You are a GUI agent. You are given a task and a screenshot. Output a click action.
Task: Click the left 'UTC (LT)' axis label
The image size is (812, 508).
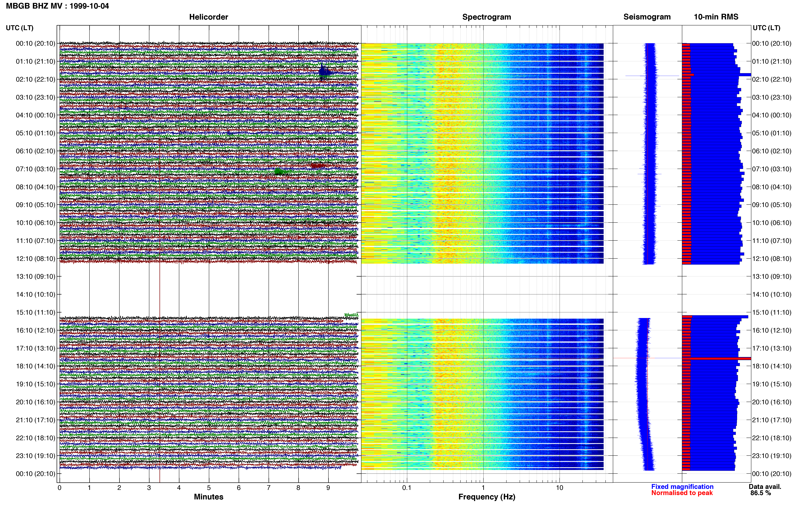(19, 28)
